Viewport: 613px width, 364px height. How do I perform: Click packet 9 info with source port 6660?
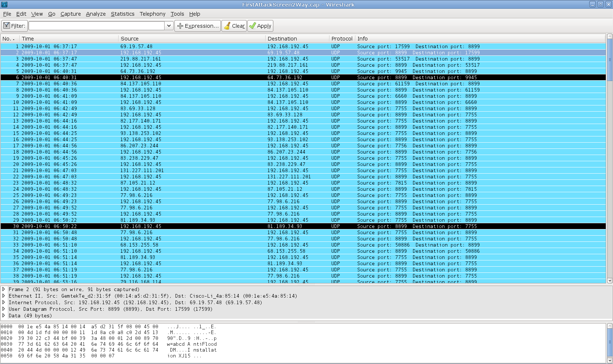pos(417,96)
